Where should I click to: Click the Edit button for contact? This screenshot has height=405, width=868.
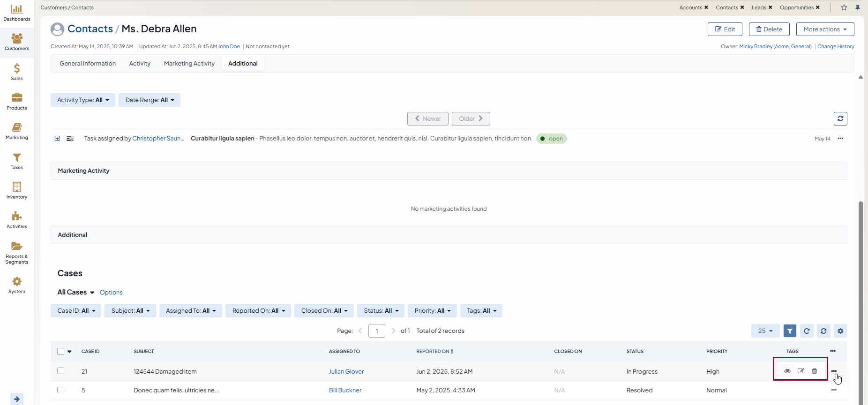725,29
